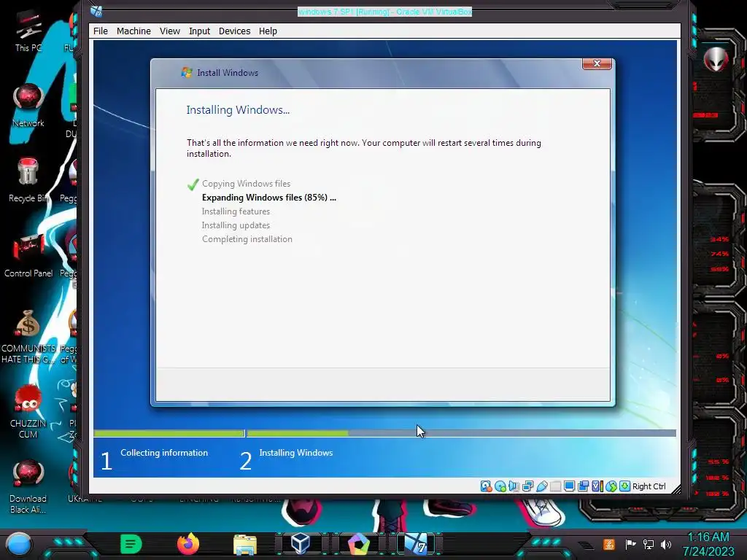Click the Completing installation step text
The height and width of the screenshot is (560, 747).
247,239
